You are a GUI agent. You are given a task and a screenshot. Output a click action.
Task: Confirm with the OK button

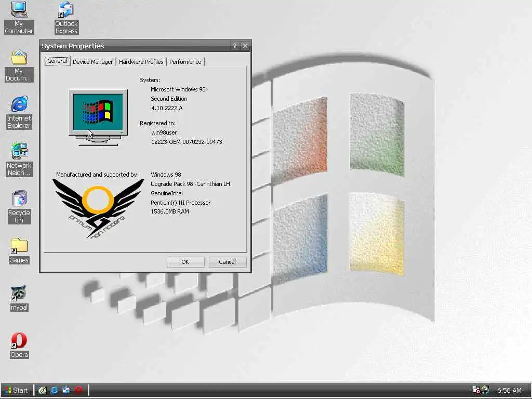coord(185,262)
